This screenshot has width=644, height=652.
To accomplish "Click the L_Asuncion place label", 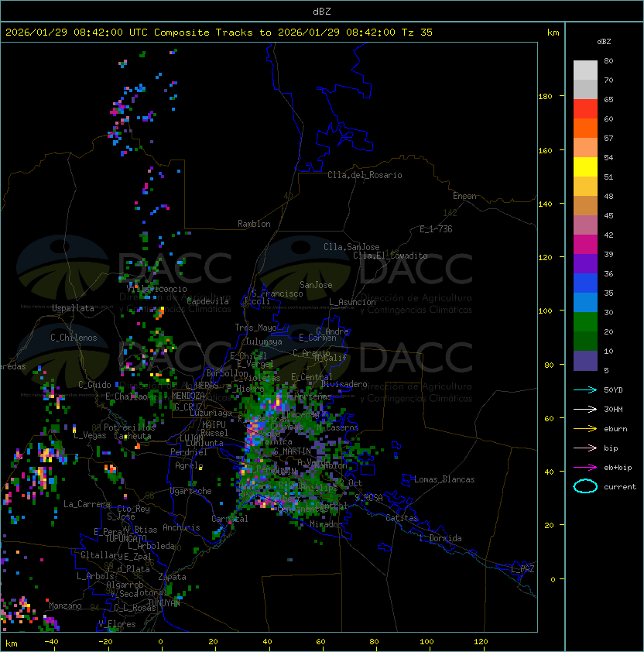I will point(352,302).
